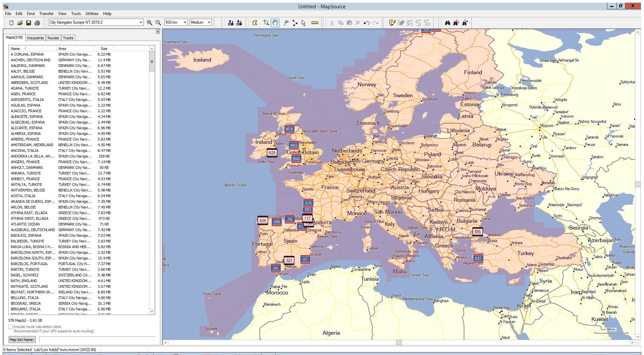This screenshot has width=644, height=355.
Task: Open the map product dropdown
Action: point(141,22)
